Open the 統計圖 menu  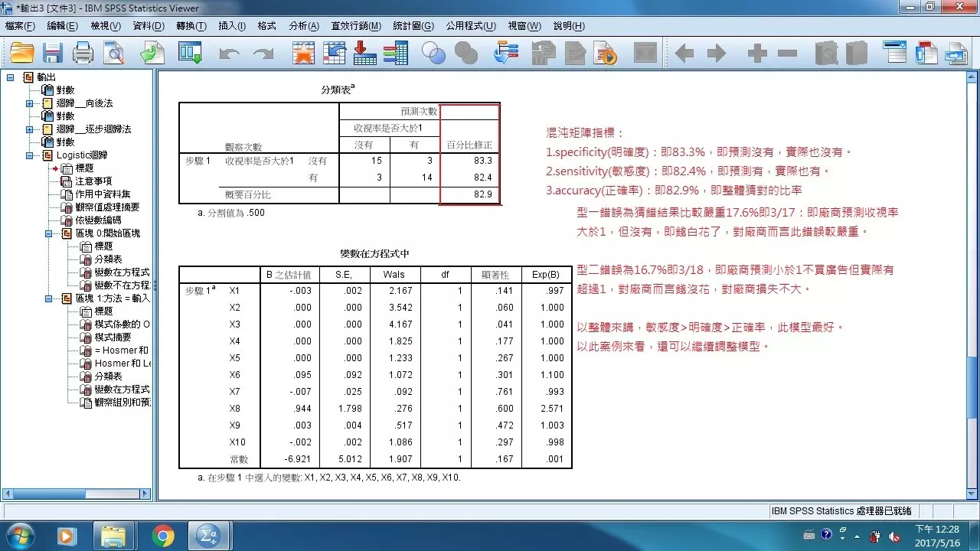point(410,25)
